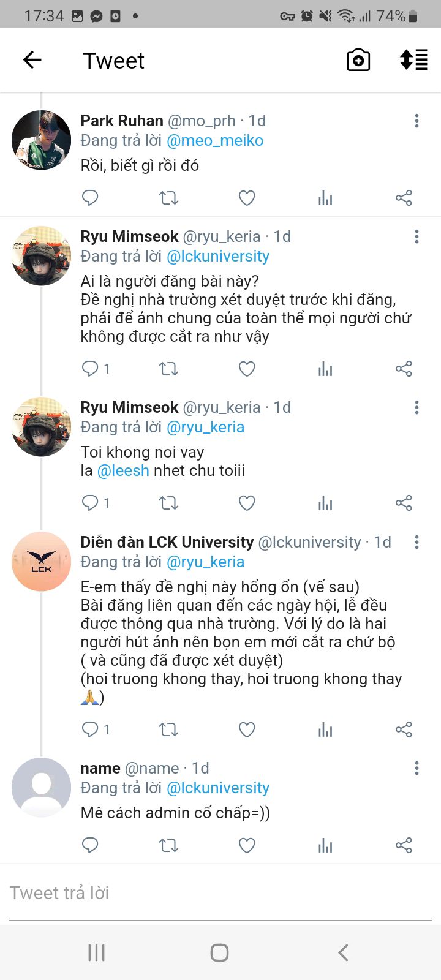
Task: Tap the sort replies icon in header
Action: (x=413, y=60)
